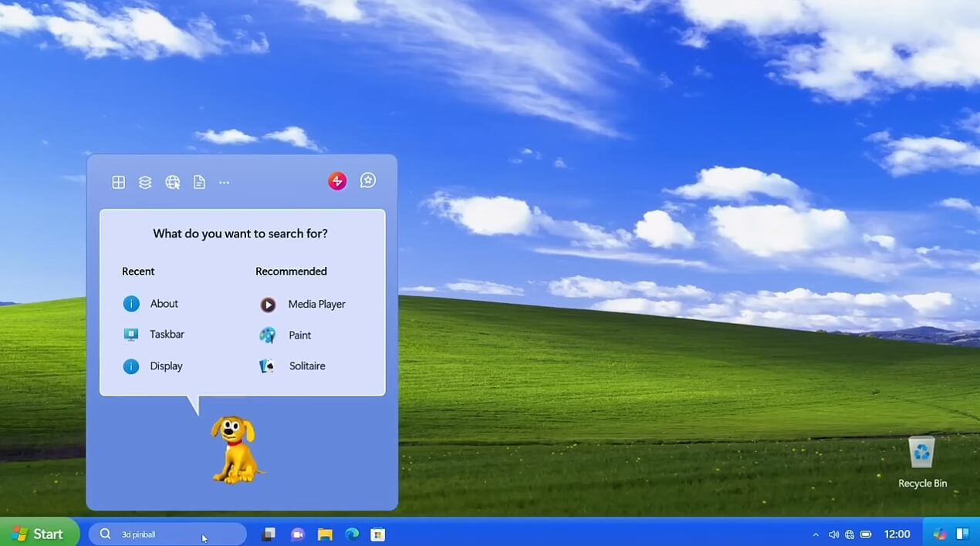The height and width of the screenshot is (546, 980).
Task: Choose the documents search filter
Action: click(x=199, y=182)
